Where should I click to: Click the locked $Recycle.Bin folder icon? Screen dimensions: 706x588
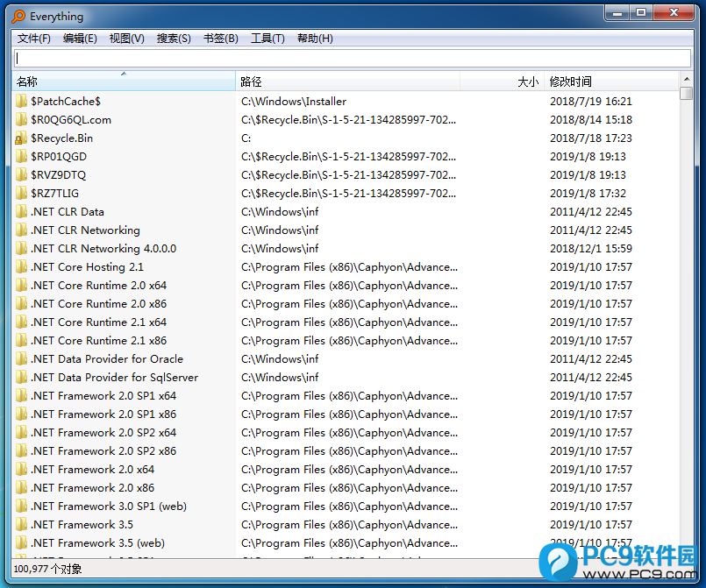[x=21, y=138]
